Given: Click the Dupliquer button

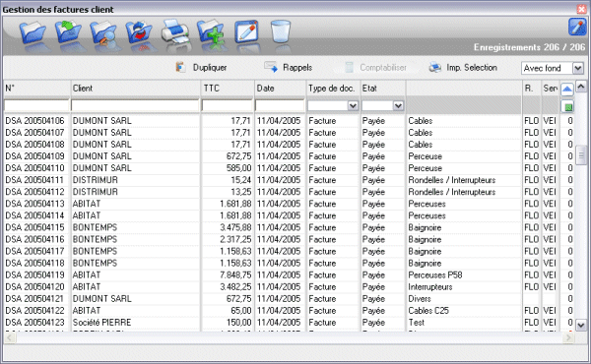Looking at the screenshot, I should [201, 67].
